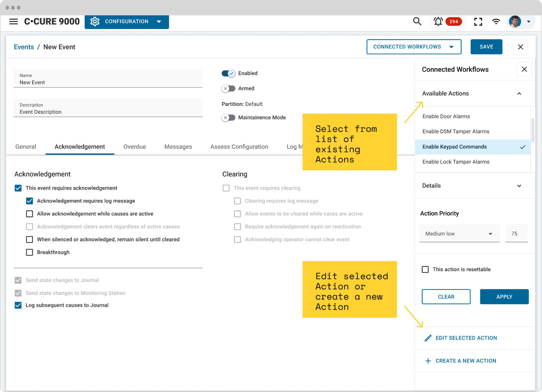The image size is (542, 392).
Task: Open the hamburger navigation menu
Action: pyautogui.click(x=13, y=21)
